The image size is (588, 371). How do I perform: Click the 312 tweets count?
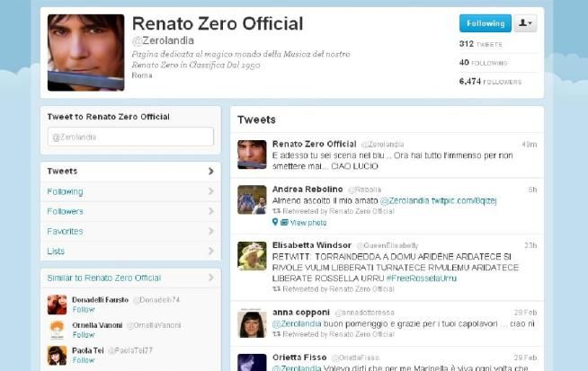(x=481, y=44)
